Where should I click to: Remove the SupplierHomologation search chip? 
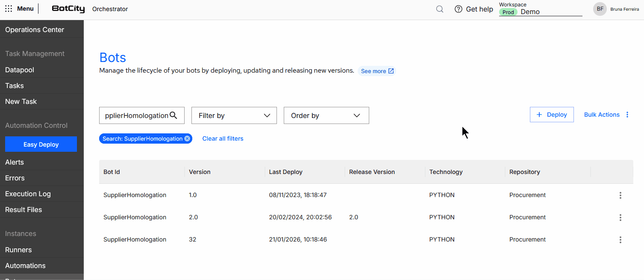tap(187, 139)
